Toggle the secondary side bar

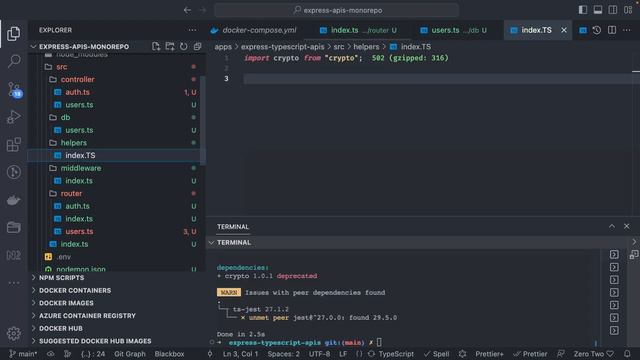coord(613,10)
